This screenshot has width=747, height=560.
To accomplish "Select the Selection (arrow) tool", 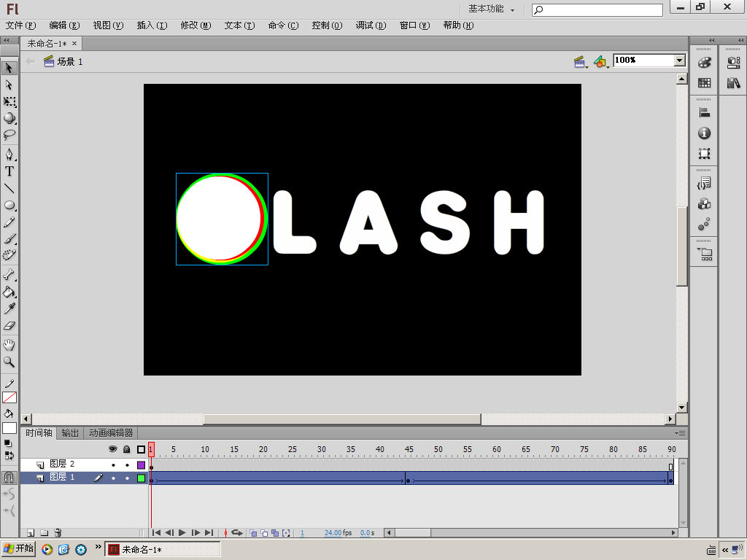I will (9, 68).
